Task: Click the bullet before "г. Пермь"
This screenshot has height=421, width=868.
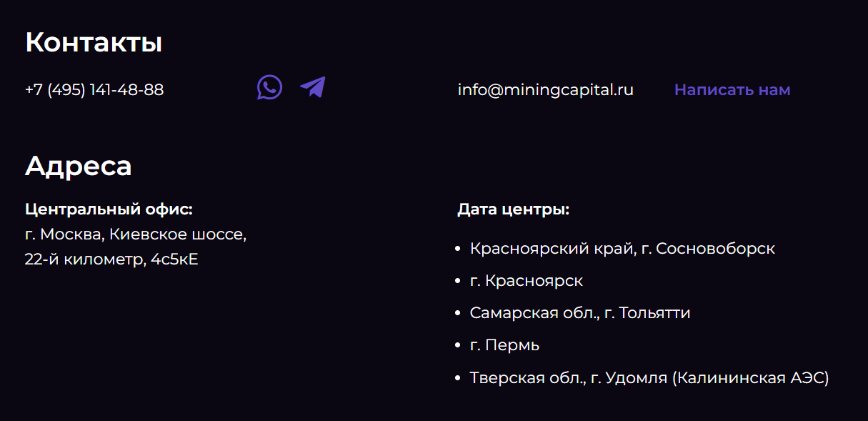Action: click(x=458, y=346)
